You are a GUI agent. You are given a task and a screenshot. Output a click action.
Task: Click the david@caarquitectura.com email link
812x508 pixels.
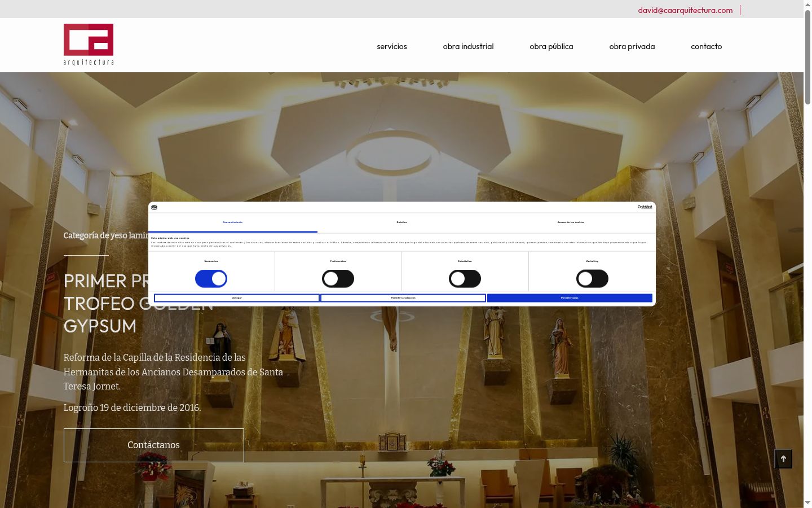685,10
